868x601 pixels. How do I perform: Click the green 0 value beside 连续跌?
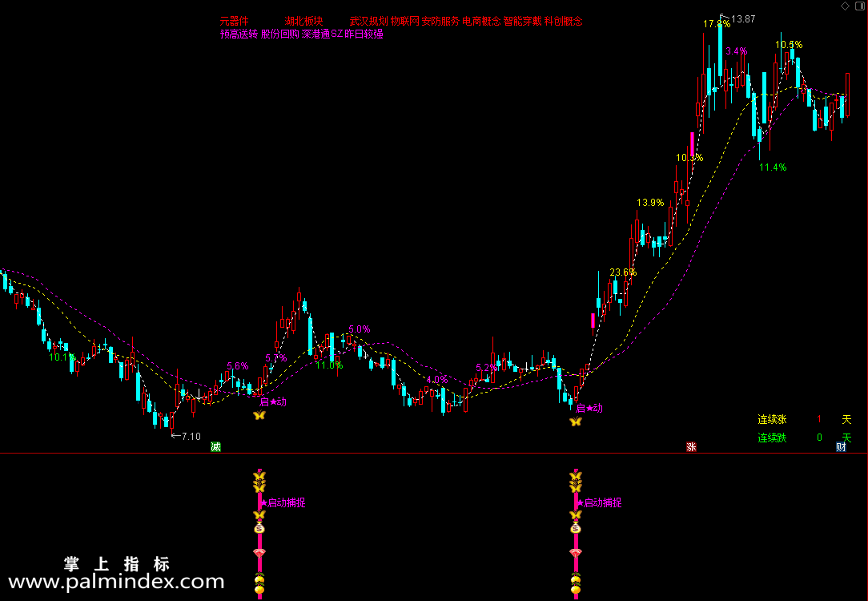819,438
